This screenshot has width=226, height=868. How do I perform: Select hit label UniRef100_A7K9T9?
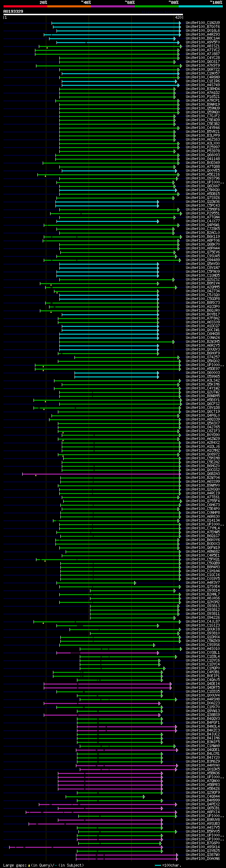tap(203, 66)
